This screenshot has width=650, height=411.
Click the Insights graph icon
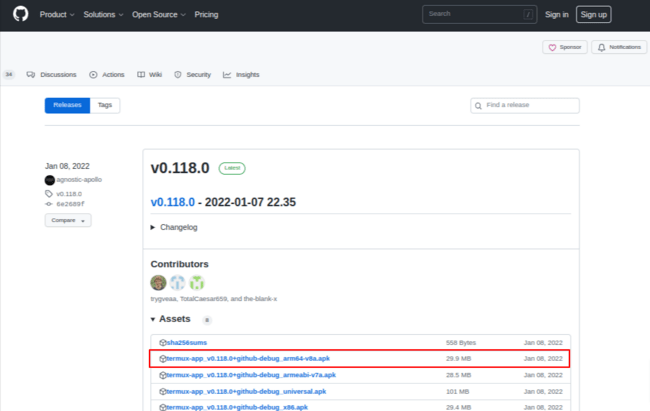(x=227, y=75)
